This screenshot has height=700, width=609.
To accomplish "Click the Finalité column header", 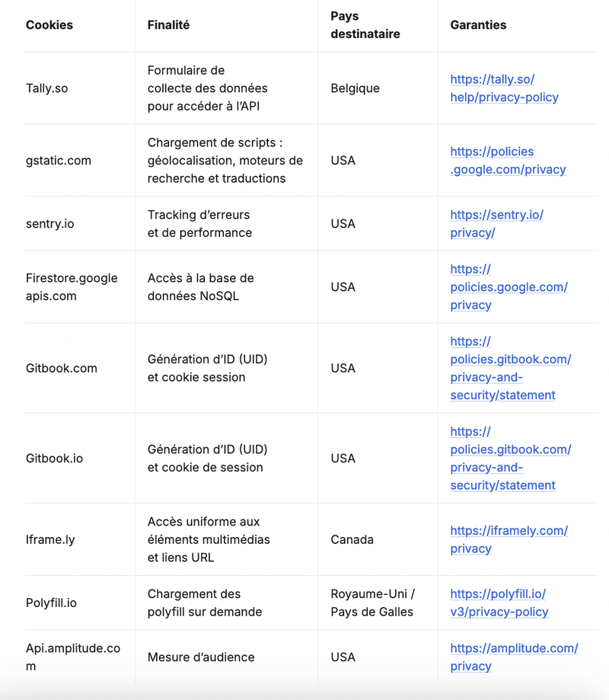I will 168,25.
